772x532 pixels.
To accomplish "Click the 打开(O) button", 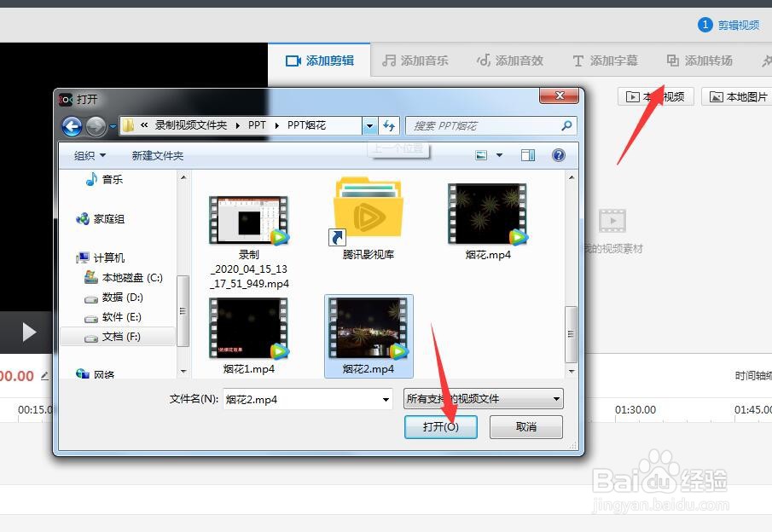I will coord(441,427).
